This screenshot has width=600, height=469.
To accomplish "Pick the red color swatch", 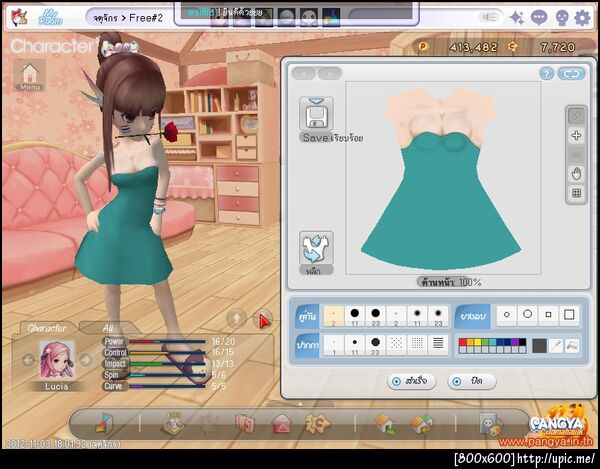I will pos(462,342).
